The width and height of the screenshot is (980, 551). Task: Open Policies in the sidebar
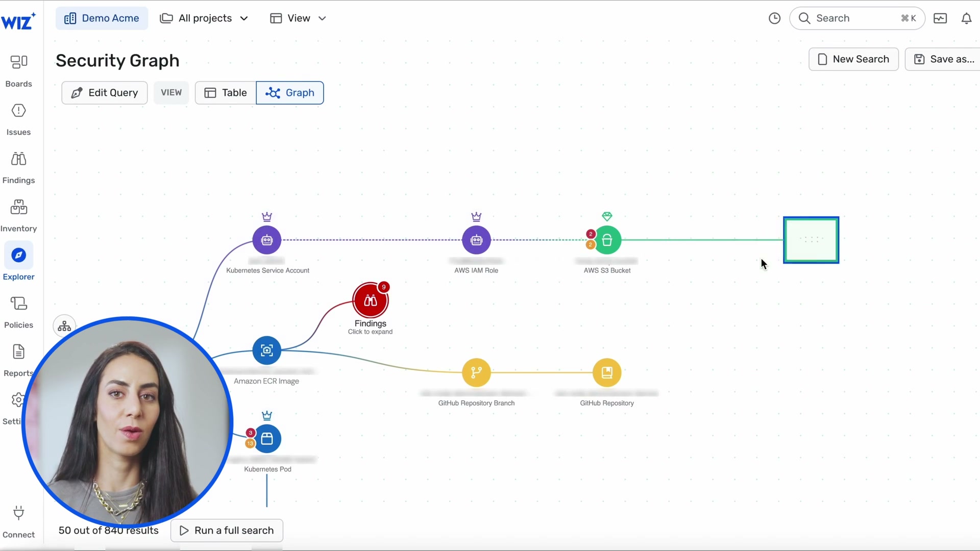click(19, 313)
